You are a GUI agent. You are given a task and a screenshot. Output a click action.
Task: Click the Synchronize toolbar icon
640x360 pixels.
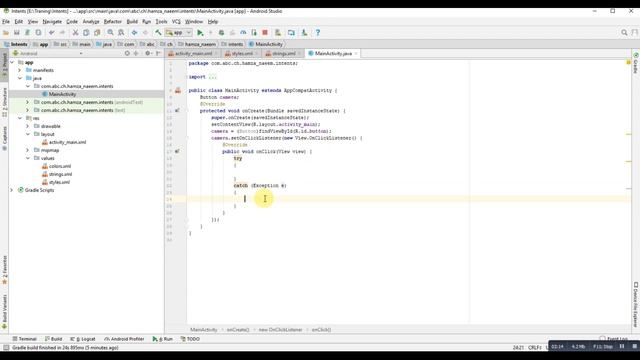[27, 33]
